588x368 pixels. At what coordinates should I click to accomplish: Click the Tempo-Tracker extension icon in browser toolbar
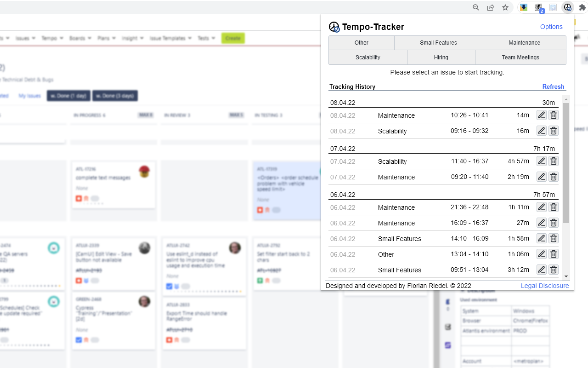coord(568,7)
